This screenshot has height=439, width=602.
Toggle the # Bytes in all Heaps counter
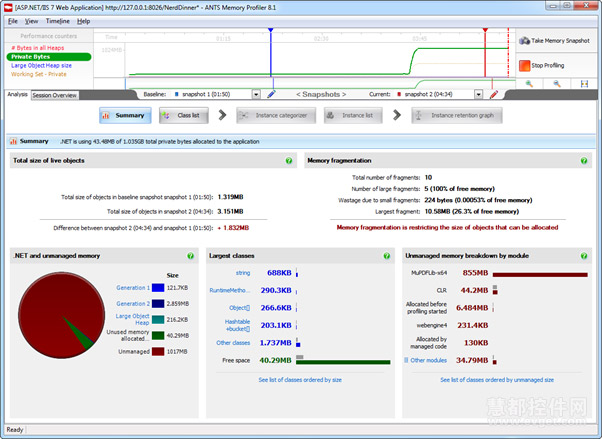point(38,48)
